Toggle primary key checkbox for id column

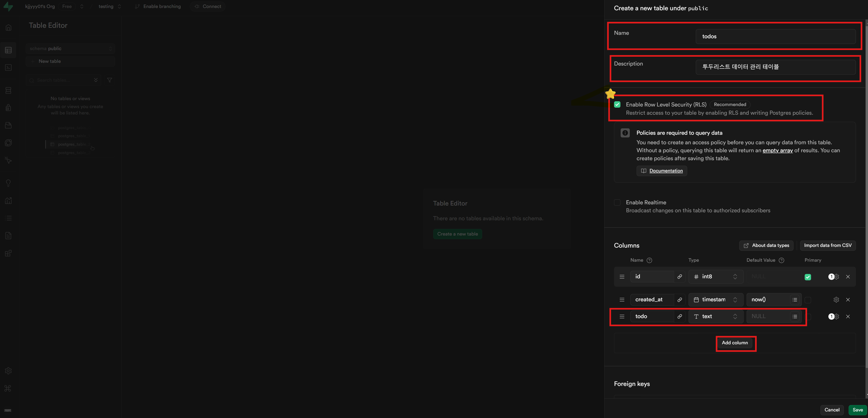click(x=808, y=277)
